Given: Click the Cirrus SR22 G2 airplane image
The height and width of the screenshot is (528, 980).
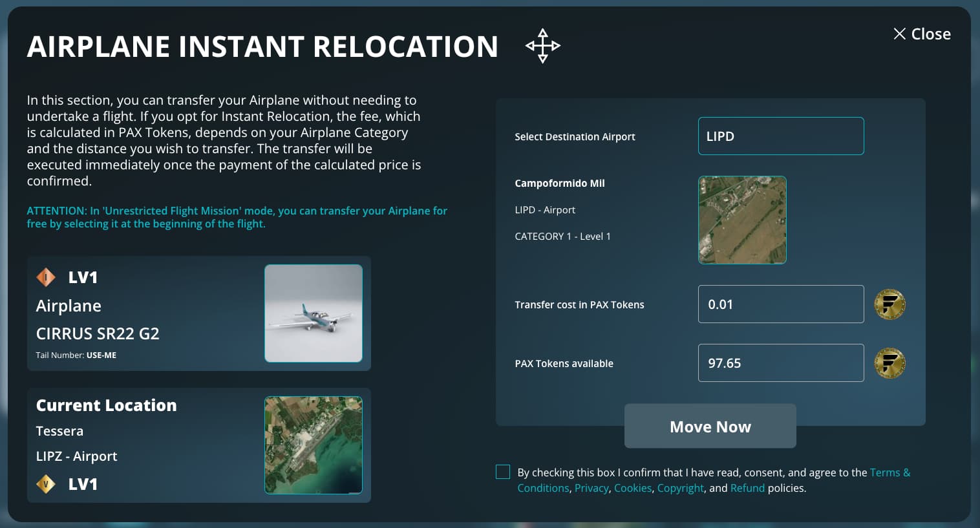Looking at the screenshot, I should click(314, 313).
